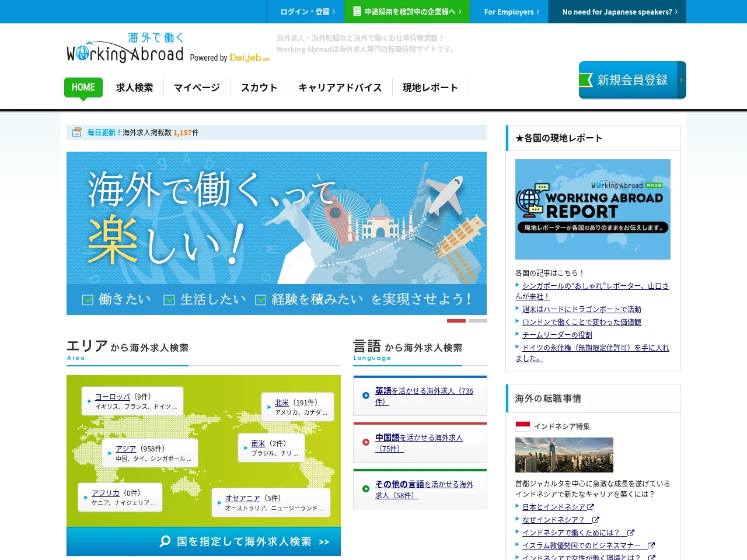Open チームリーダーの役割 article
The image size is (747, 560).
[557, 335]
